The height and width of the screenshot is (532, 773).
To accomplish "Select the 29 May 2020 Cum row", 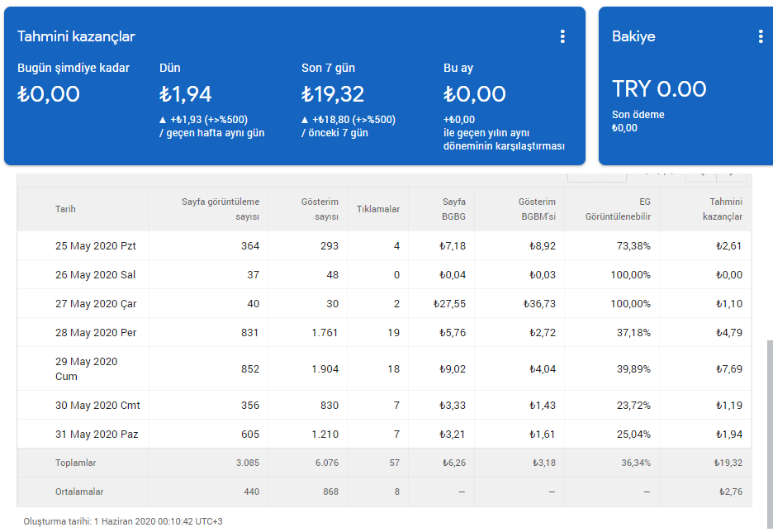I will click(384, 368).
